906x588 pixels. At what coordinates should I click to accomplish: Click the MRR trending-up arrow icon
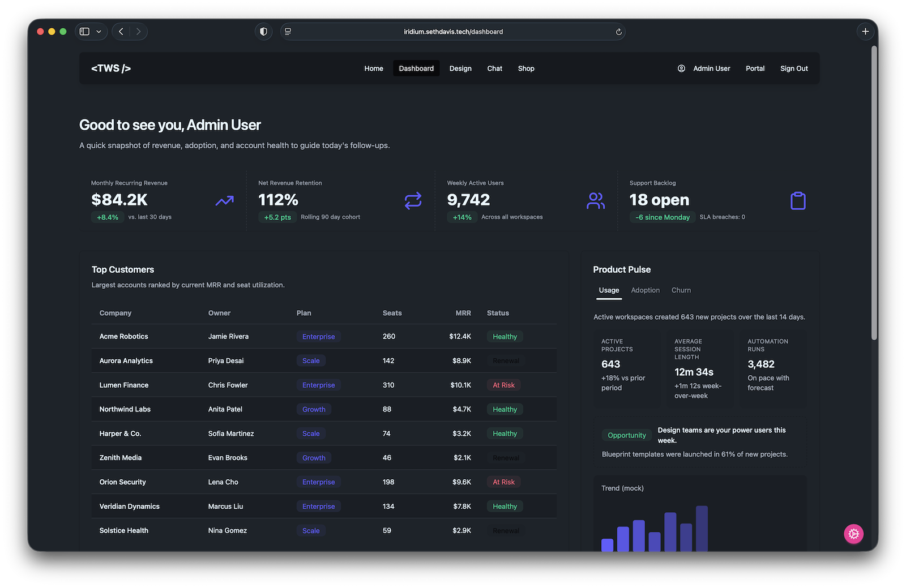point(224,201)
